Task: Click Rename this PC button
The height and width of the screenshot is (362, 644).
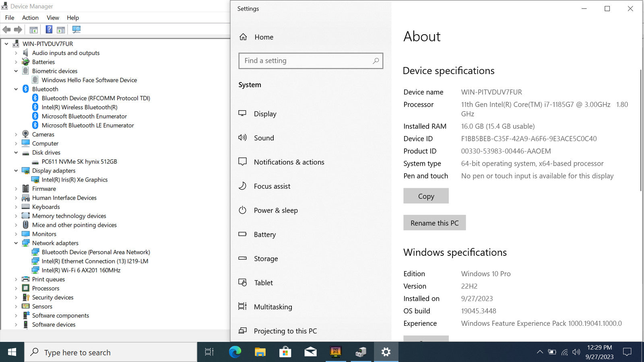Action: 434,222
